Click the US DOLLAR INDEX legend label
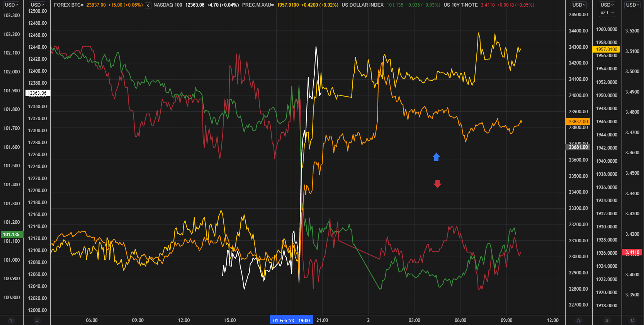The image size is (644, 325). coord(362,5)
